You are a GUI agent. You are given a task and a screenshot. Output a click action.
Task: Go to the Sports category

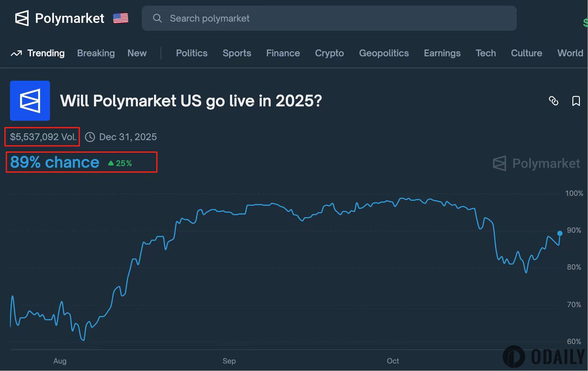click(x=237, y=53)
